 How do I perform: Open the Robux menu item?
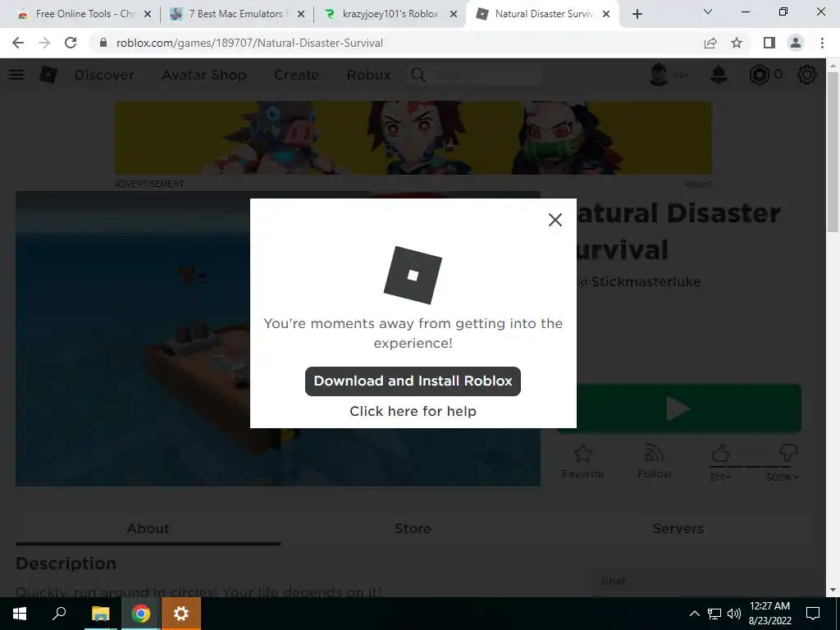tap(368, 75)
